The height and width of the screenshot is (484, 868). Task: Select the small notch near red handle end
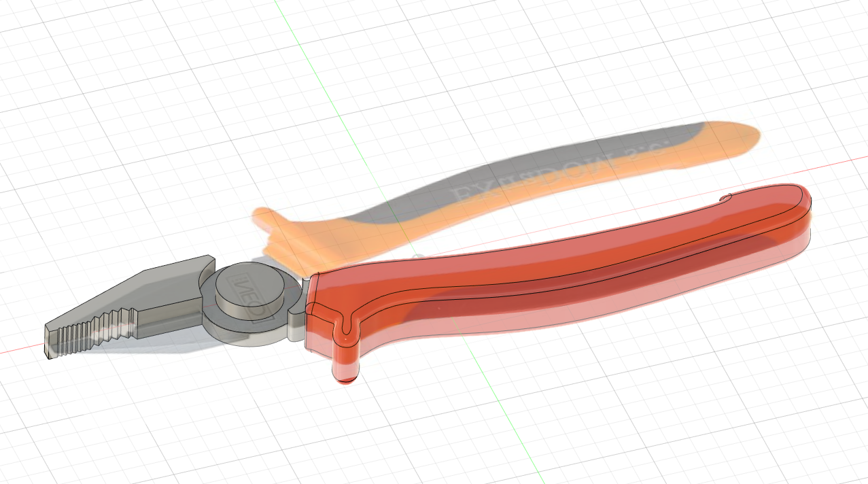coord(726,198)
